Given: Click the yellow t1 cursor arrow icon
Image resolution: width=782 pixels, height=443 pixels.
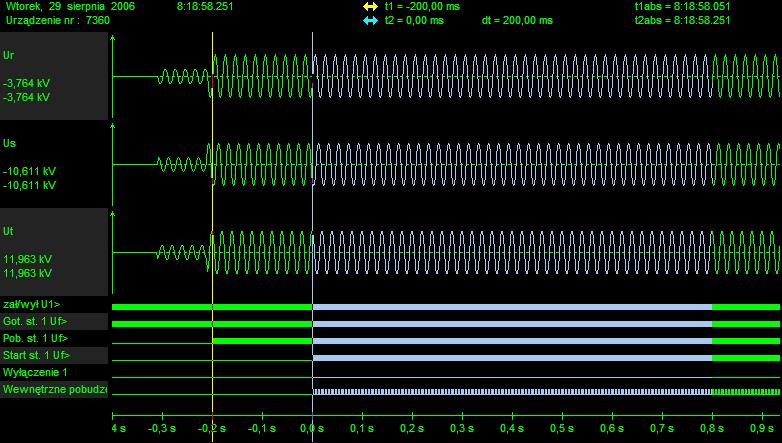Looking at the screenshot, I should point(371,7).
